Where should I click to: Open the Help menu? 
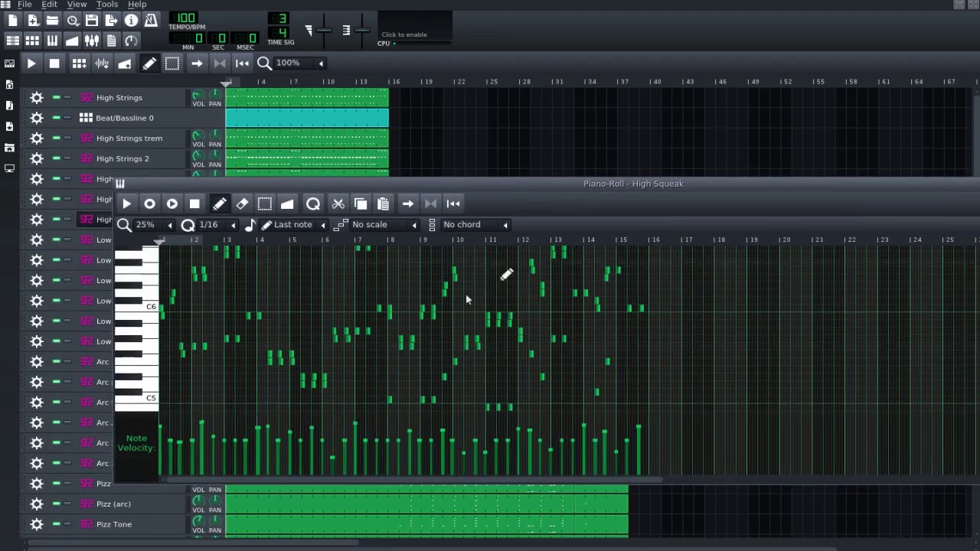point(137,5)
